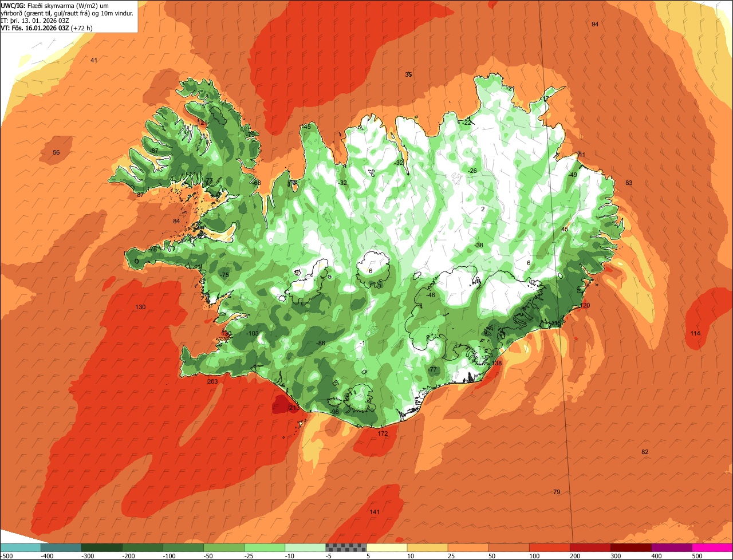
Task: Click the dark teal -400 to -300 legend swatch
Action: [61, 547]
